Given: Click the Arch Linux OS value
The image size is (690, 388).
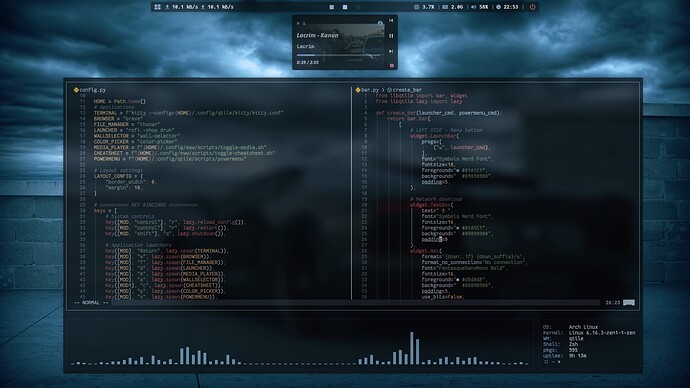Looking at the screenshot, I should [x=583, y=327].
